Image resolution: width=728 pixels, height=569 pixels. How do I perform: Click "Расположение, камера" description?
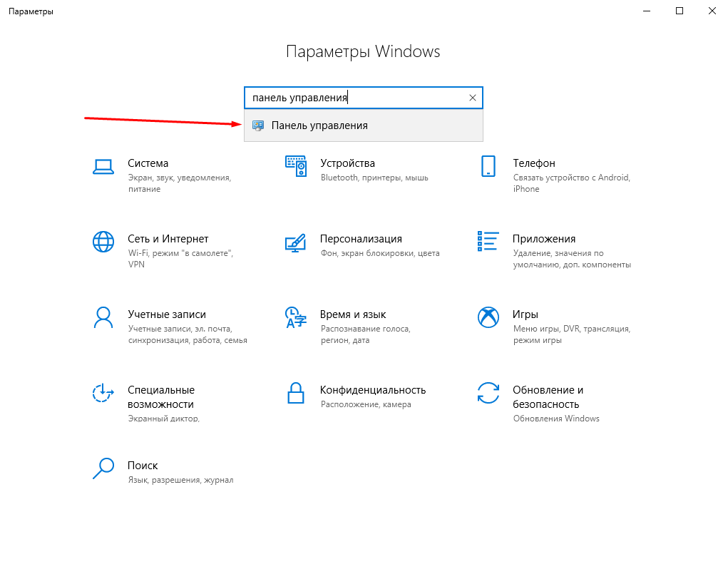click(x=366, y=405)
